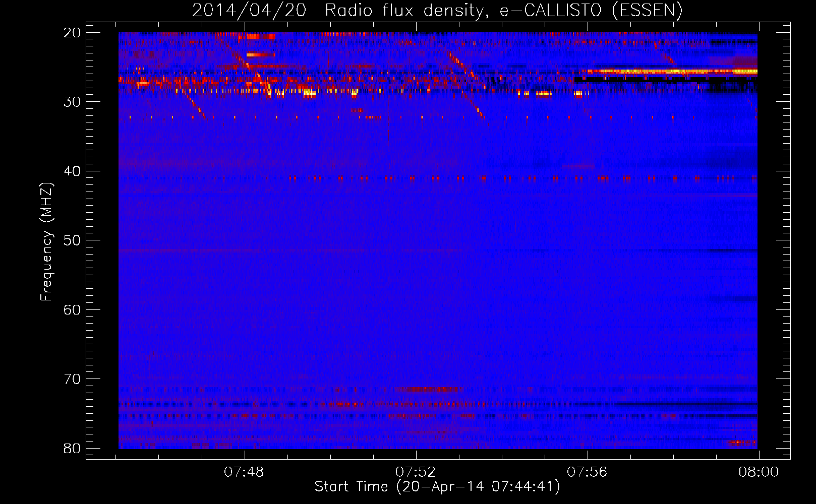Click the 'Start Time (20-Apr-14 07:44:41)' label
Viewport: 816px width, 504px height.
(x=437, y=487)
